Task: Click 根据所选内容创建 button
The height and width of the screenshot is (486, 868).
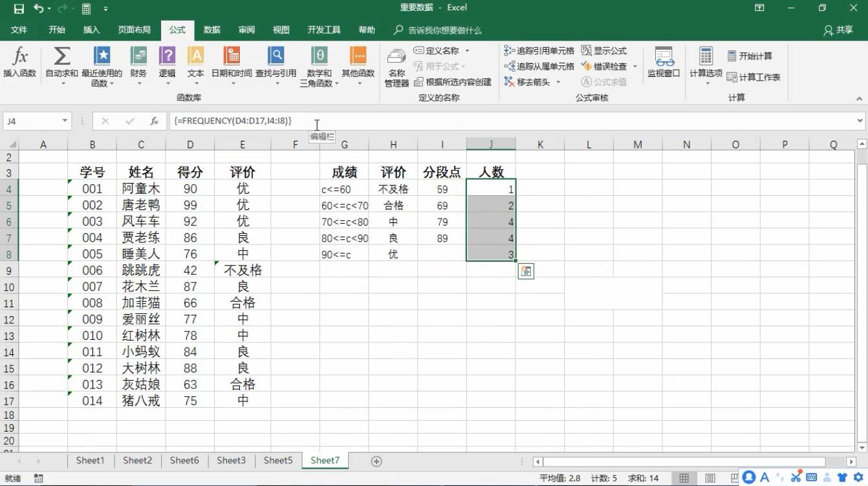Action: [453, 82]
